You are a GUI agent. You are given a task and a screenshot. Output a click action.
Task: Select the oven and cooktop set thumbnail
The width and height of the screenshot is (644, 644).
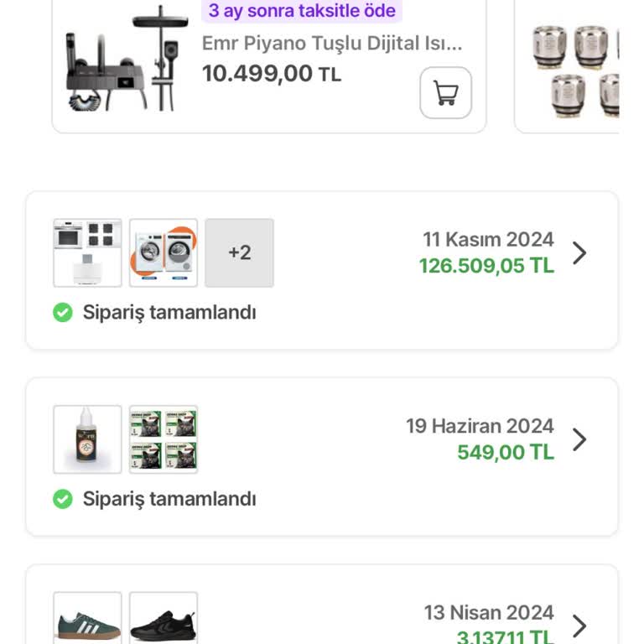tap(87, 252)
